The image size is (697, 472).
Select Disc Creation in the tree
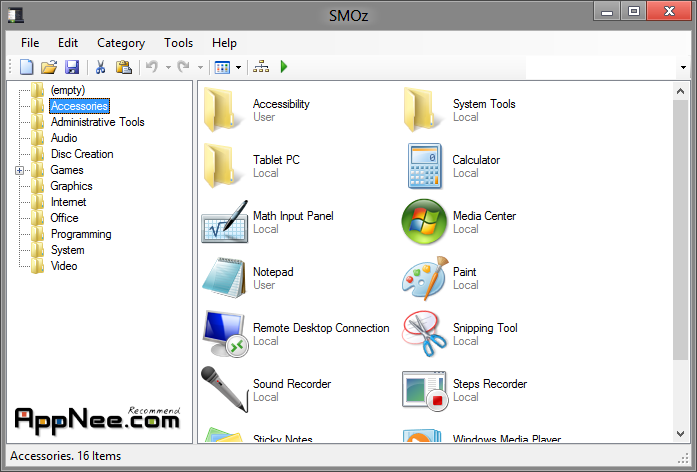click(82, 154)
